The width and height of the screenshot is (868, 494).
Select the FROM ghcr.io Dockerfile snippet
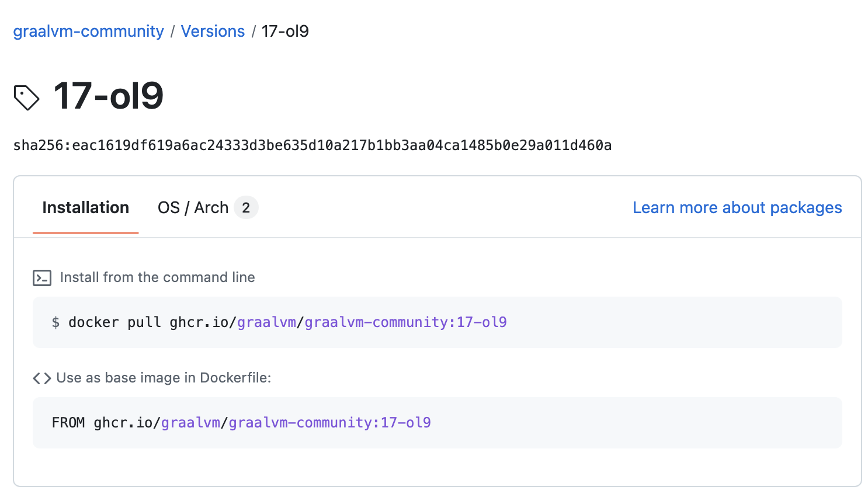tap(438, 423)
